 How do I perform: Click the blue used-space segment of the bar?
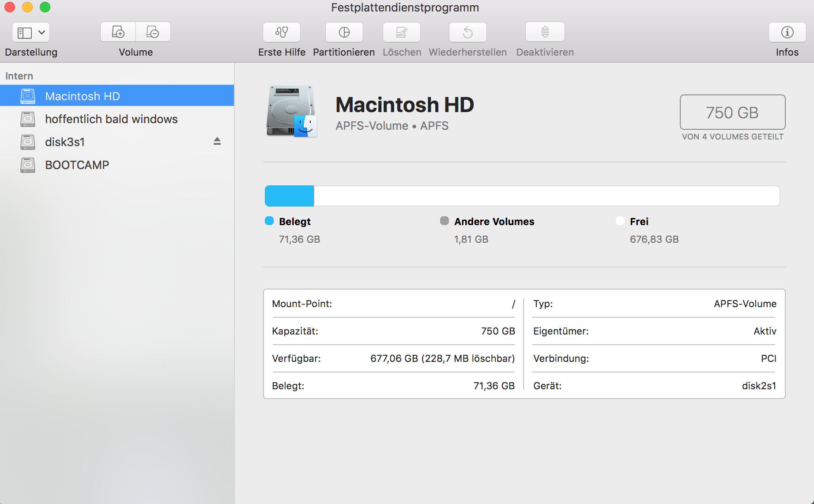click(x=290, y=196)
